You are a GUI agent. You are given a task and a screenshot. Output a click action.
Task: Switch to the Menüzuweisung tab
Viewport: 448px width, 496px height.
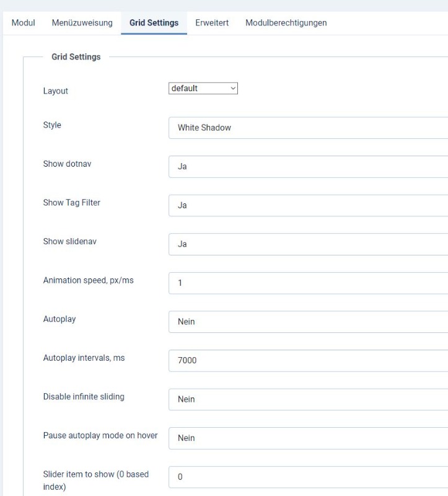[82, 23]
